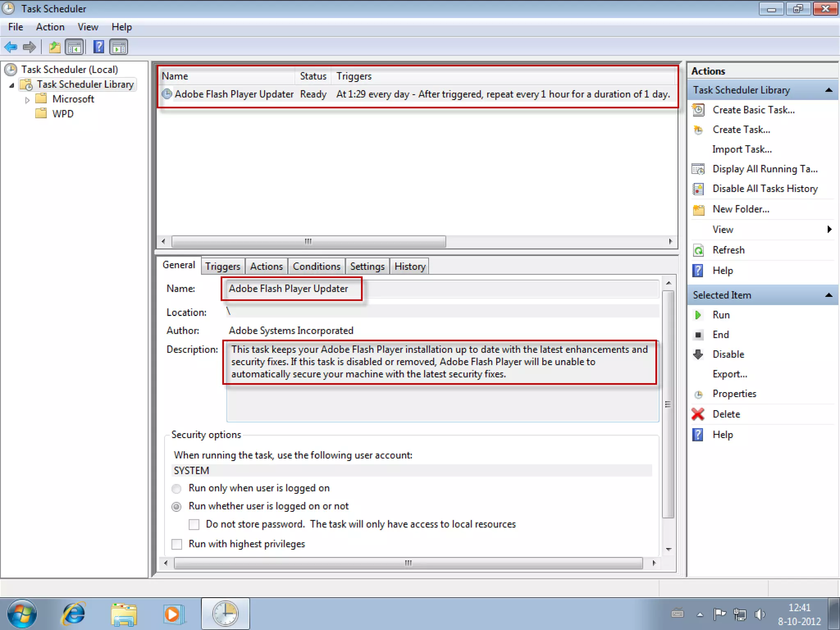The image size is (840, 630).
Task: Click the Disable All Tasks History icon
Action: click(698, 189)
